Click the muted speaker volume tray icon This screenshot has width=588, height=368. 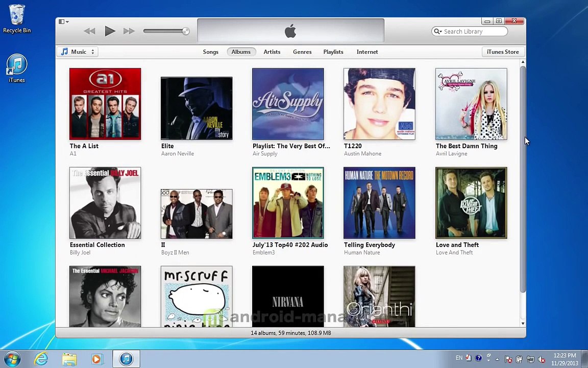[x=542, y=359]
